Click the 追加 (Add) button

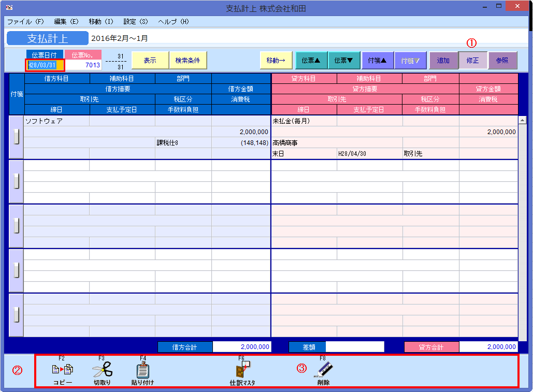[443, 60]
